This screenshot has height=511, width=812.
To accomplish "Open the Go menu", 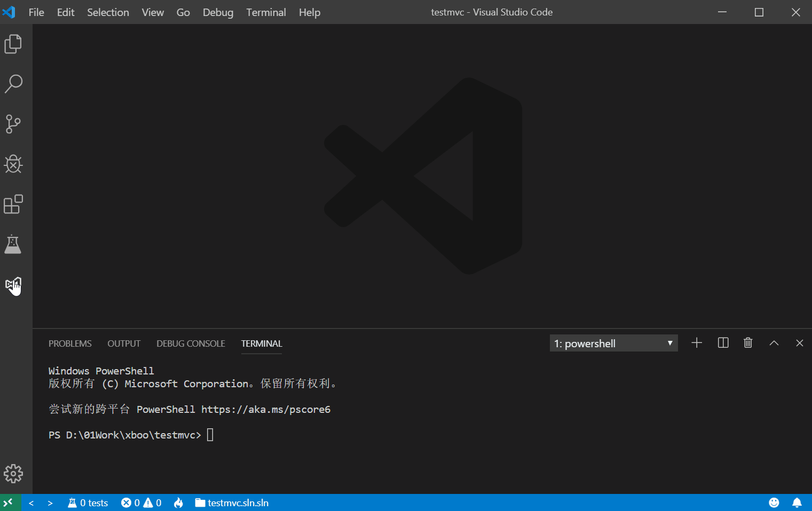I will click(x=183, y=12).
